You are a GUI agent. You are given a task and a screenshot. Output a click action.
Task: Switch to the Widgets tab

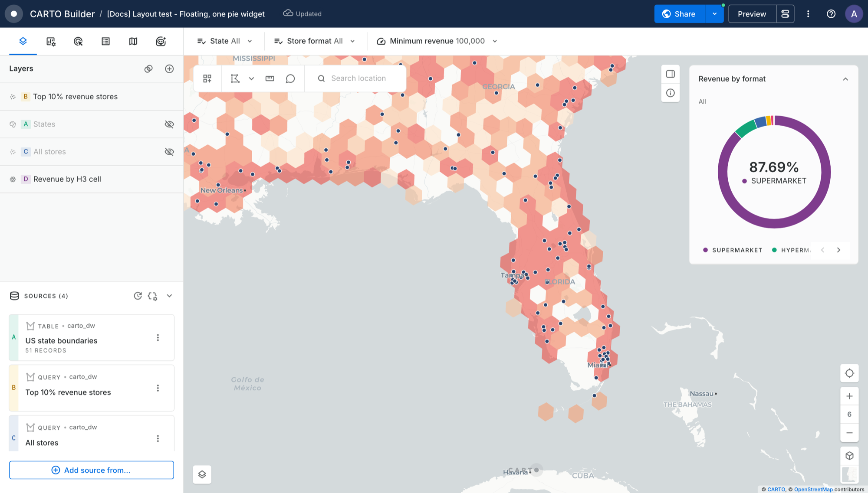click(51, 41)
